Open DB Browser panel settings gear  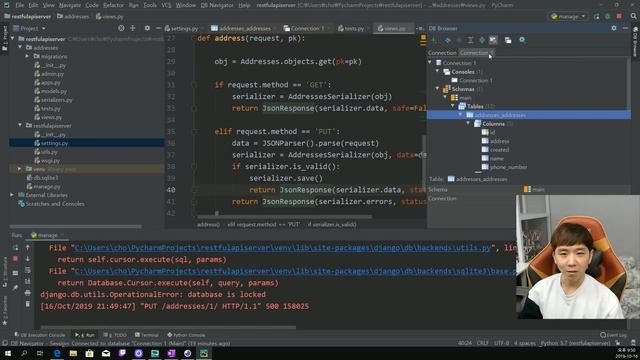pyautogui.click(x=614, y=28)
